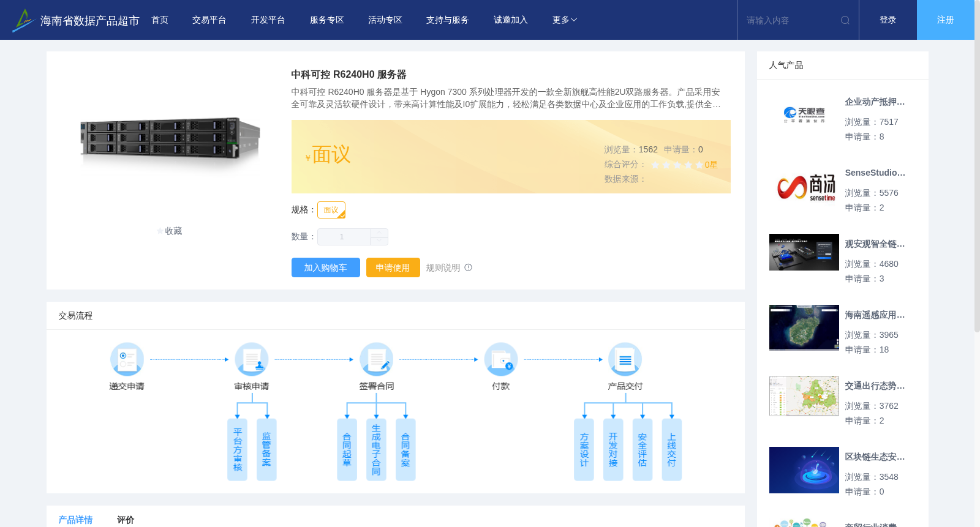This screenshot has width=980, height=527.
Task: Rate the fifth star in 综合评分
Action: pos(699,165)
